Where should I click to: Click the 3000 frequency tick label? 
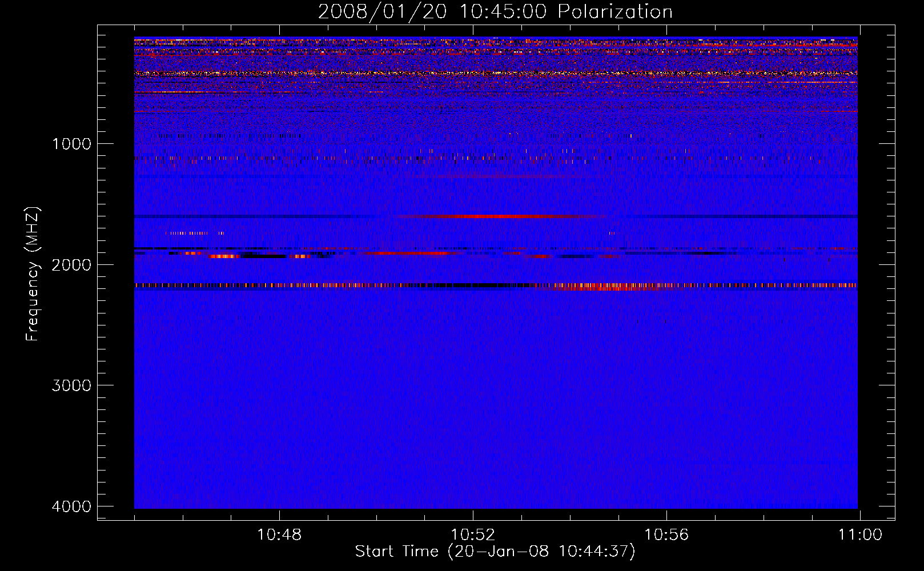click(x=71, y=385)
